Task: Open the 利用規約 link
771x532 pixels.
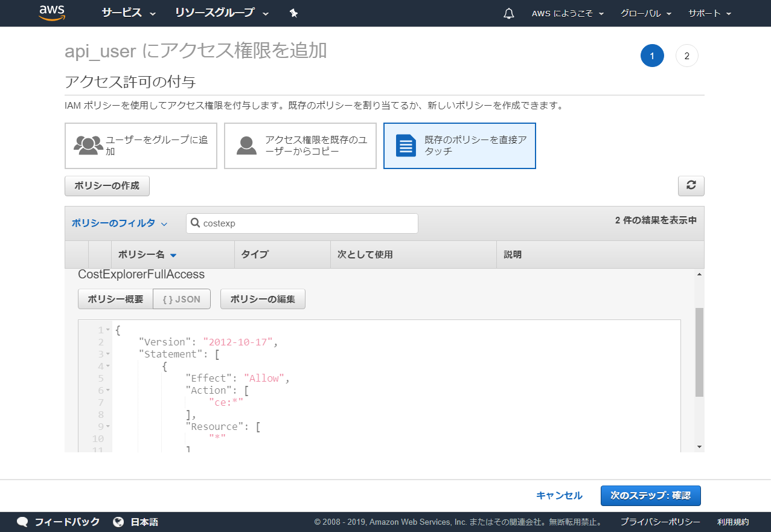Action: pos(733,522)
